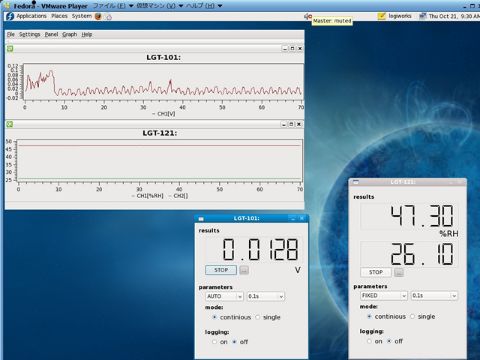Open the VMware Player ファイル menu
Screen dimensions: 480x360
(x=113, y=6)
